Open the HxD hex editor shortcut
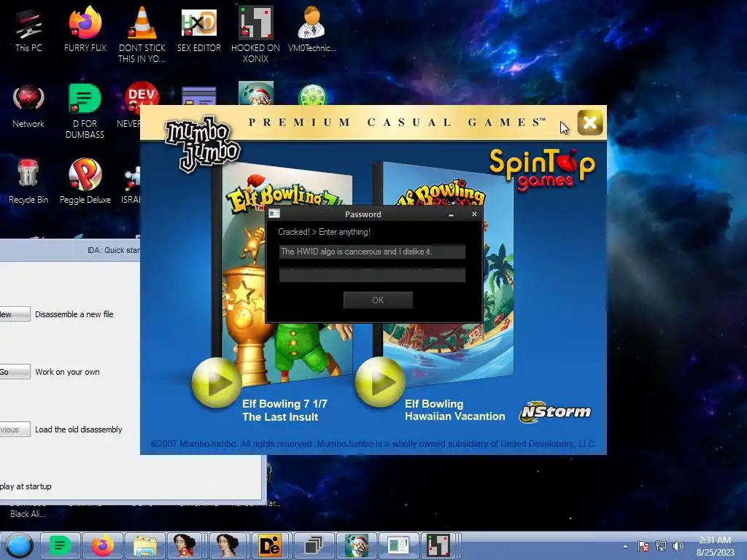The height and width of the screenshot is (560, 747). click(x=199, y=30)
